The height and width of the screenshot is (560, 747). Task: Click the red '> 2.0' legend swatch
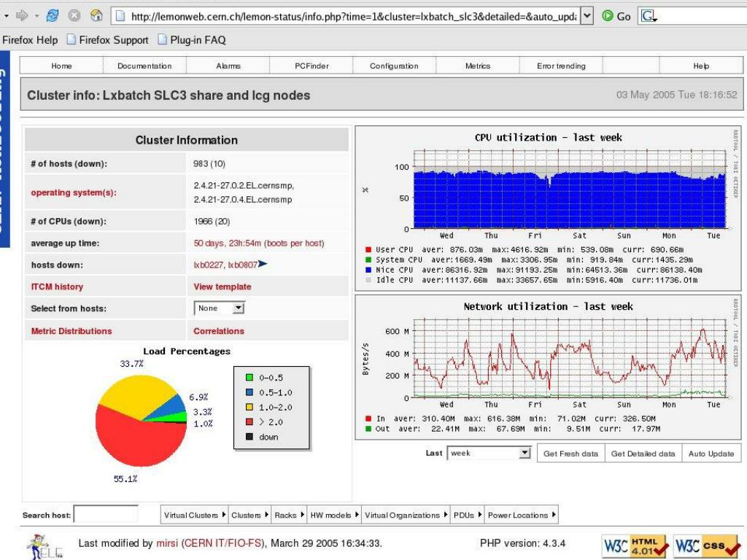click(249, 422)
